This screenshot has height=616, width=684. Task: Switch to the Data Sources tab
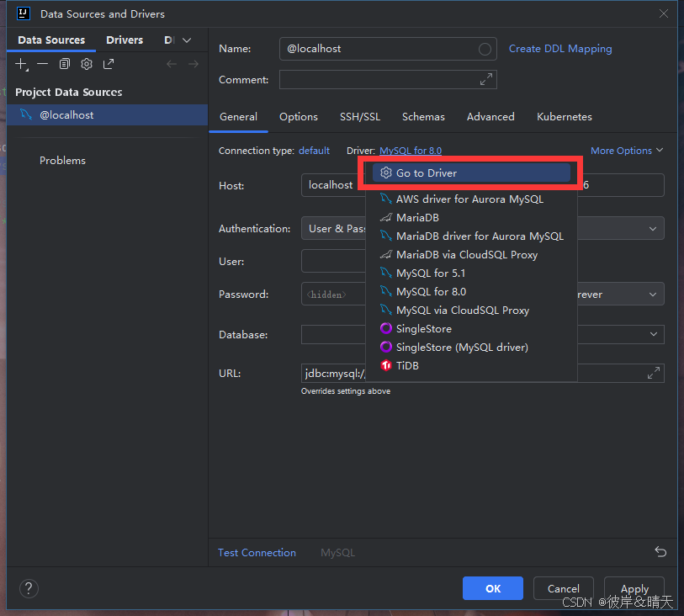point(51,40)
